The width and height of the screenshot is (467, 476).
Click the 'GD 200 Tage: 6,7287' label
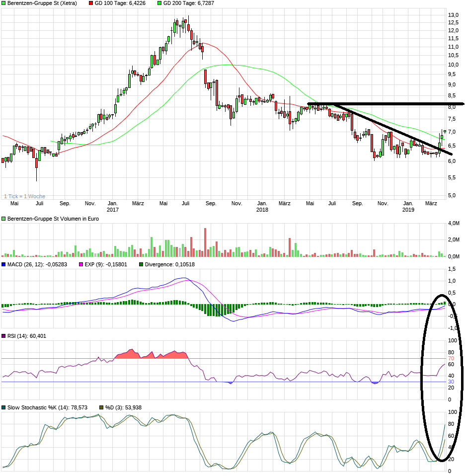(x=189, y=3)
